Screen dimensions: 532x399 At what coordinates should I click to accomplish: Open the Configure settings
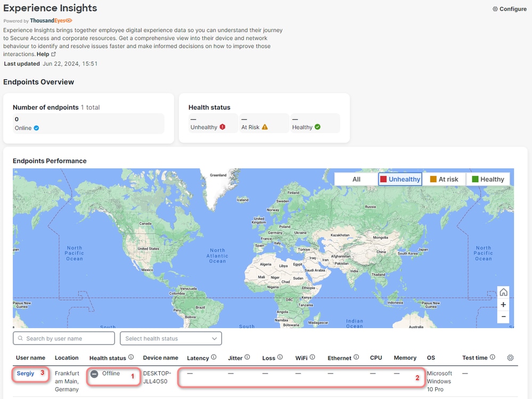[x=509, y=9]
